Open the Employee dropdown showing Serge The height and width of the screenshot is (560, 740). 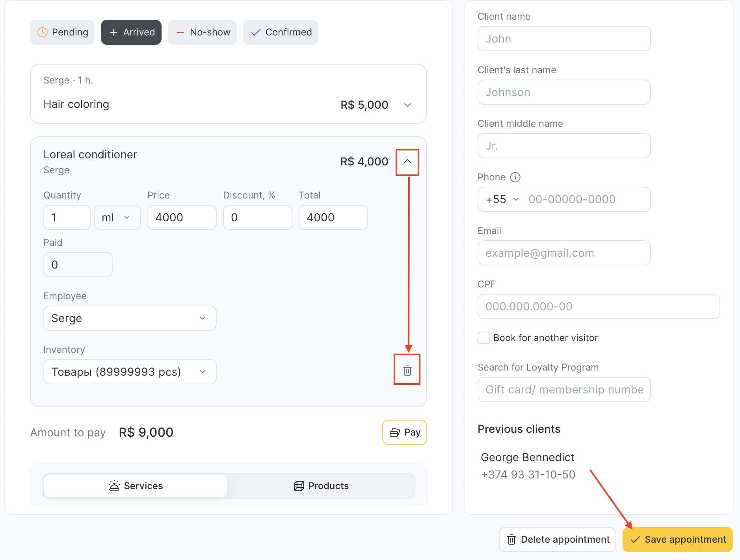[x=130, y=318]
